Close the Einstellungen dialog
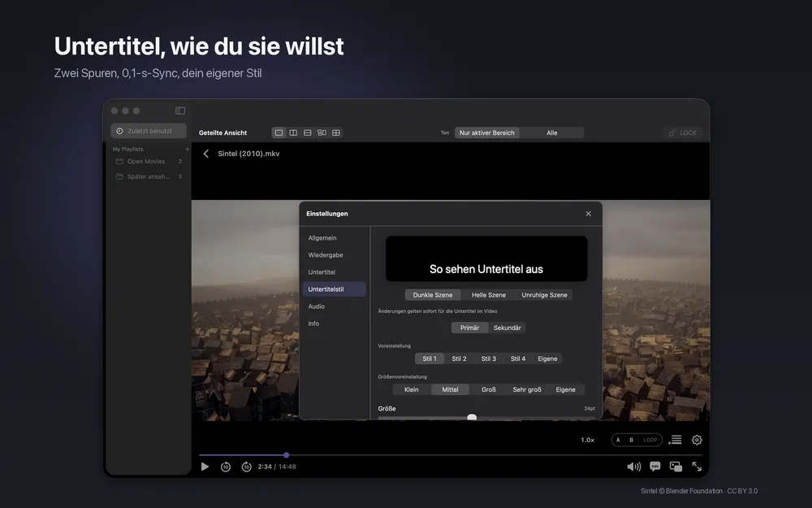 [x=588, y=214]
